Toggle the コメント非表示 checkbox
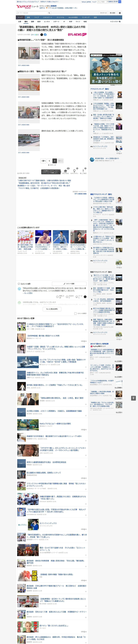This screenshot has width=138, height=644. [x=75, y=314]
